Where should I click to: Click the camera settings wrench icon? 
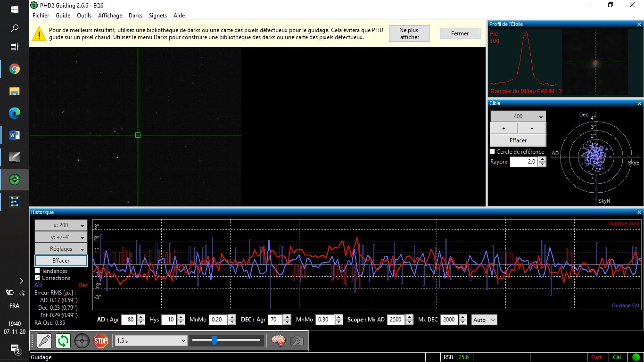tap(297, 340)
